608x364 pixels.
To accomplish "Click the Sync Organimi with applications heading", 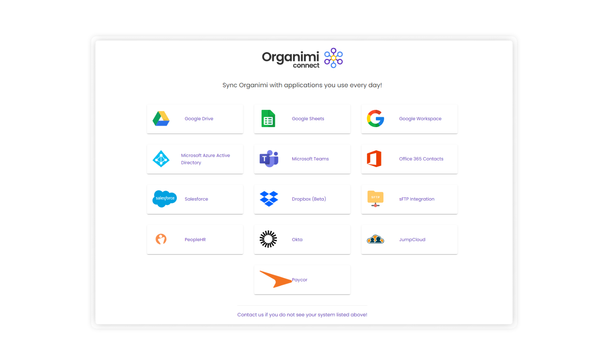I will pyautogui.click(x=302, y=85).
